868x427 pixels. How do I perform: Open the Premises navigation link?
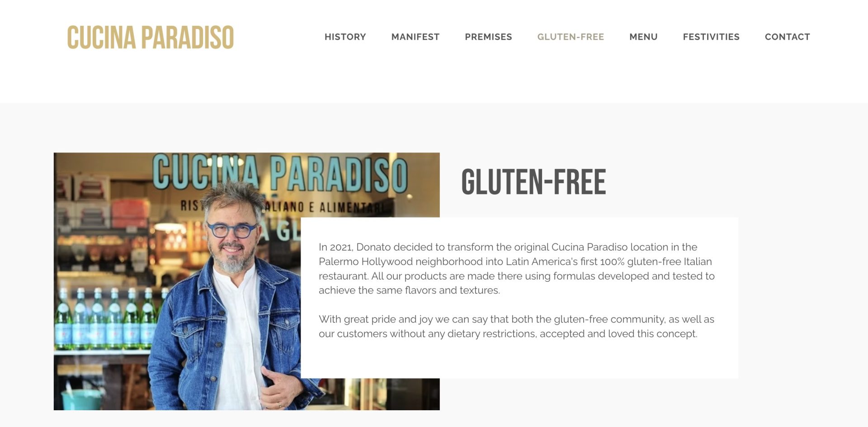[488, 37]
